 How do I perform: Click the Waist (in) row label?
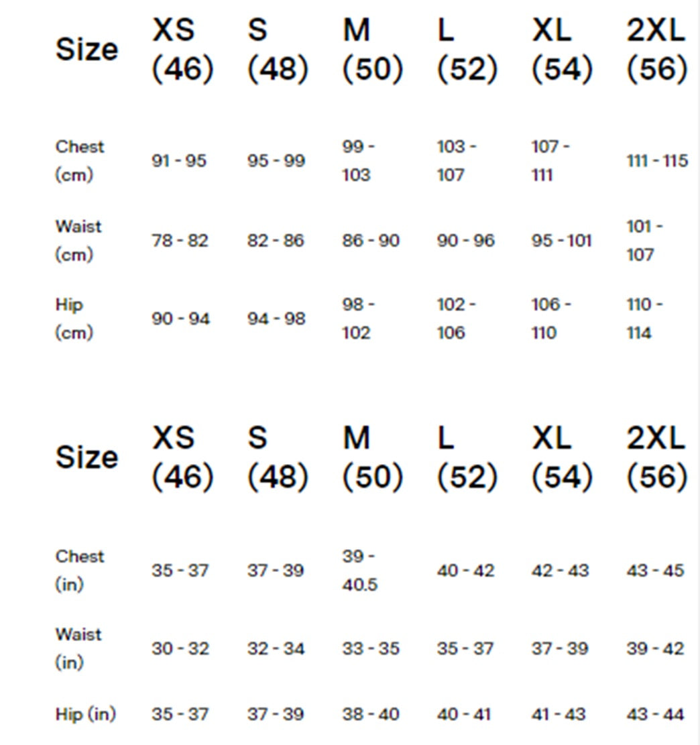coord(78,648)
